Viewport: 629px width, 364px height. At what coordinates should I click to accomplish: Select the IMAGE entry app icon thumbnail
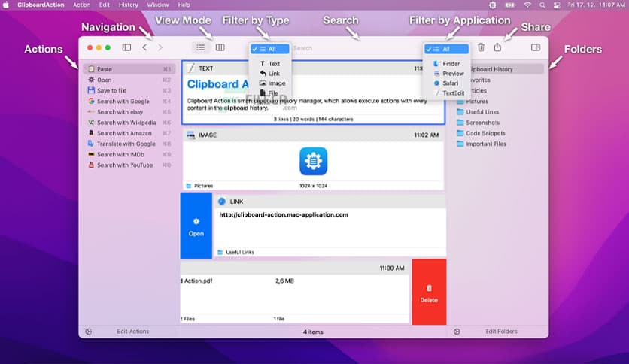(313, 161)
